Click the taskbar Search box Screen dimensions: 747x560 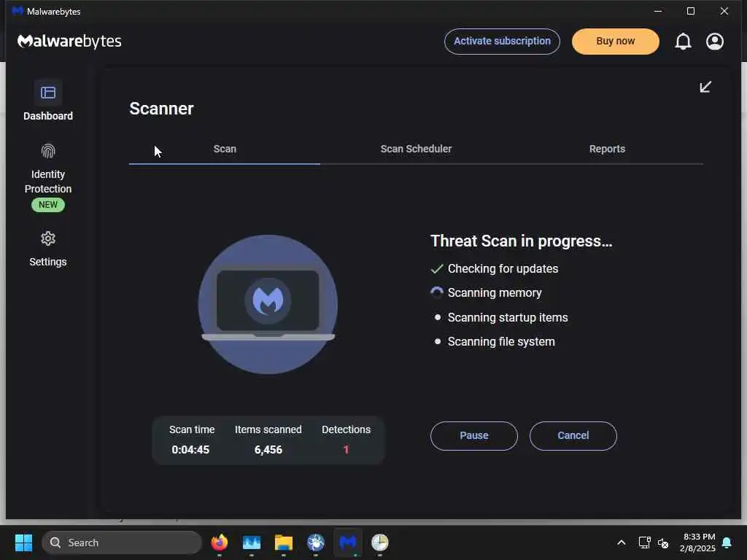(x=122, y=542)
